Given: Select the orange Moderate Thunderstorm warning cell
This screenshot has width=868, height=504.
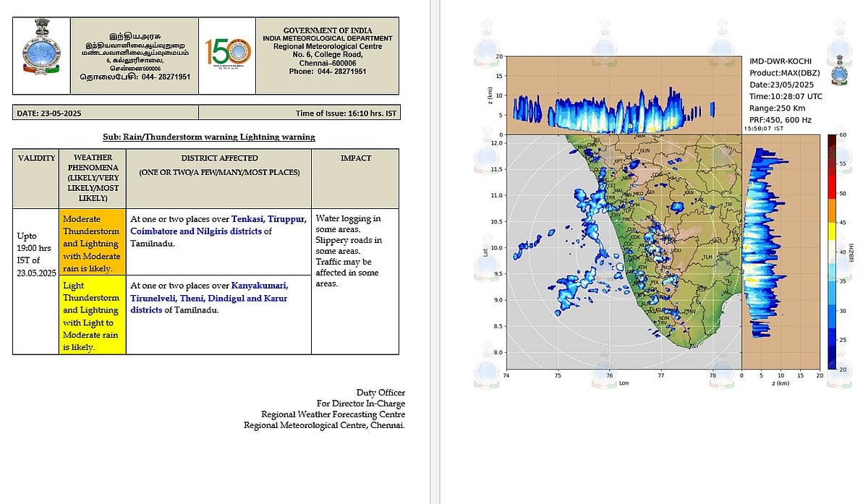Looking at the screenshot, I should 92,243.
